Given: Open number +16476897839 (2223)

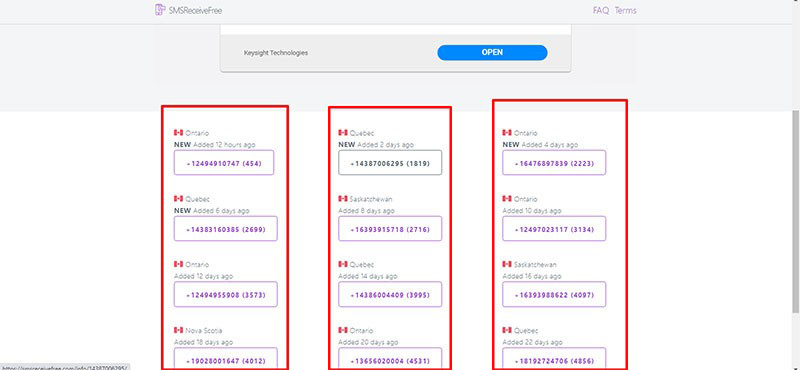Looking at the screenshot, I should point(554,163).
